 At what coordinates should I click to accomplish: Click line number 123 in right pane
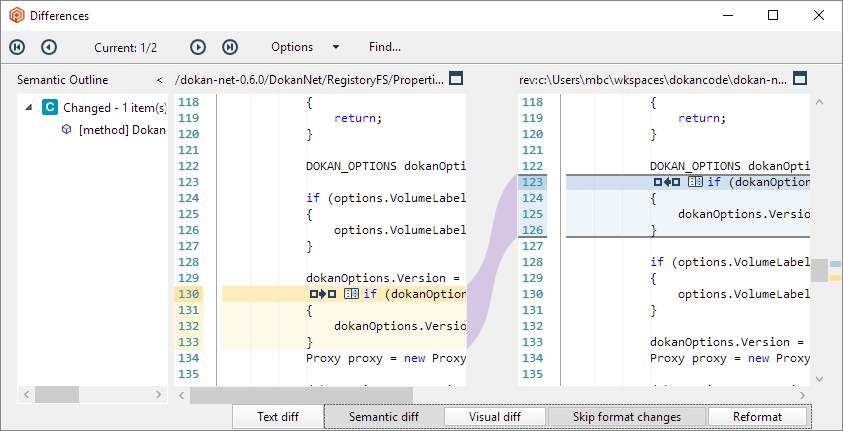click(532, 182)
